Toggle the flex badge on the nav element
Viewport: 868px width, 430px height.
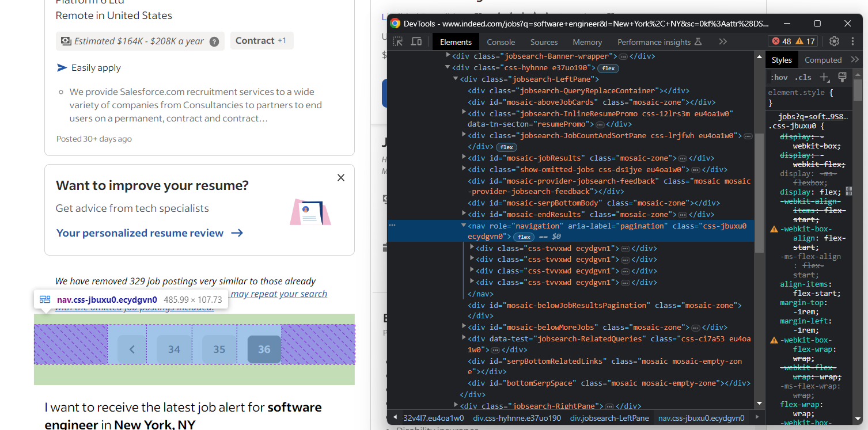pyautogui.click(x=523, y=237)
